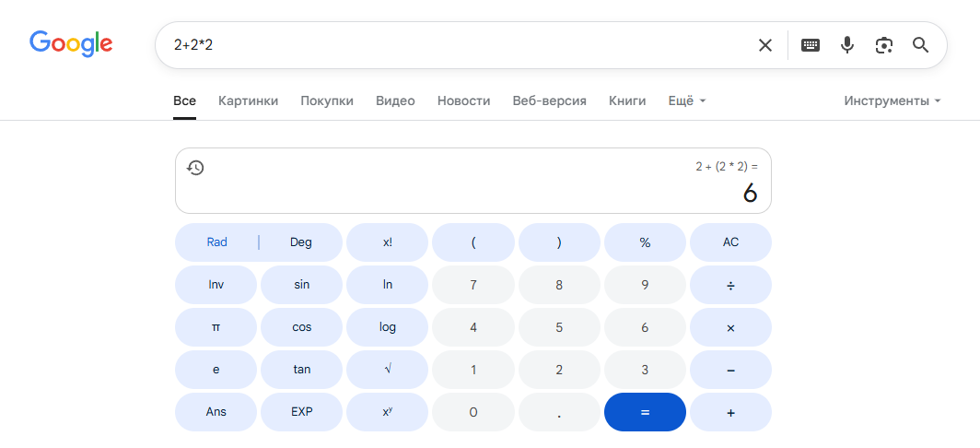
Task: Open the Новости tab
Action: click(463, 100)
